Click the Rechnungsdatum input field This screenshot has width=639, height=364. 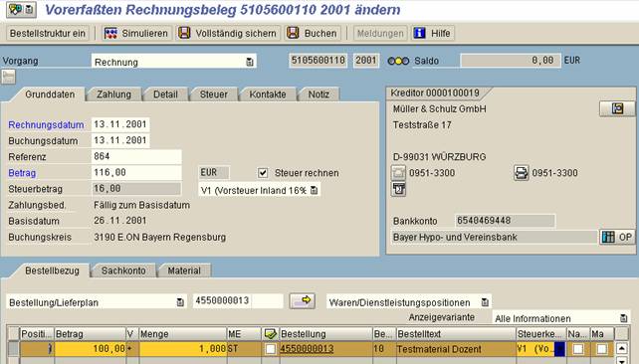120,124
